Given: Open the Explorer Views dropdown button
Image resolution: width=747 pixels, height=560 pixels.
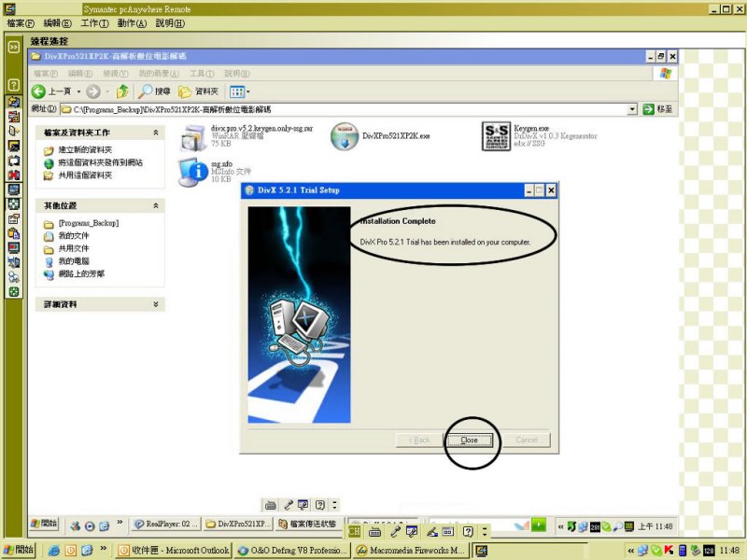Looking at the screenshot, I should [240, 91].
